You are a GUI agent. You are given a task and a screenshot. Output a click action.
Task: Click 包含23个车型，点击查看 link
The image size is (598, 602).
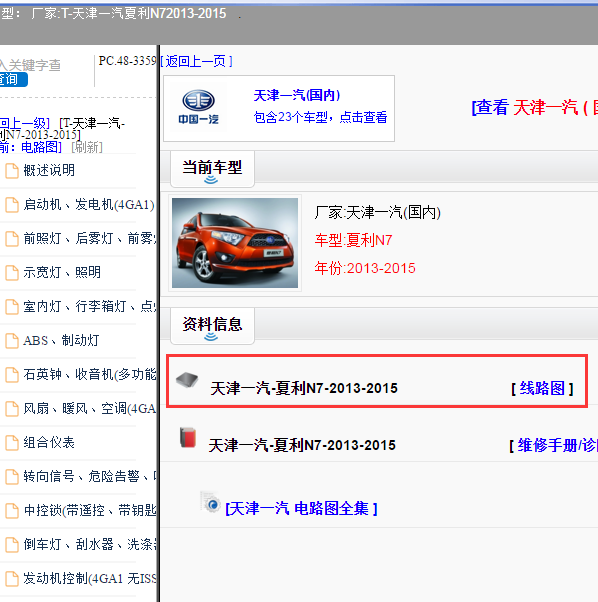[x=320, y=117]
